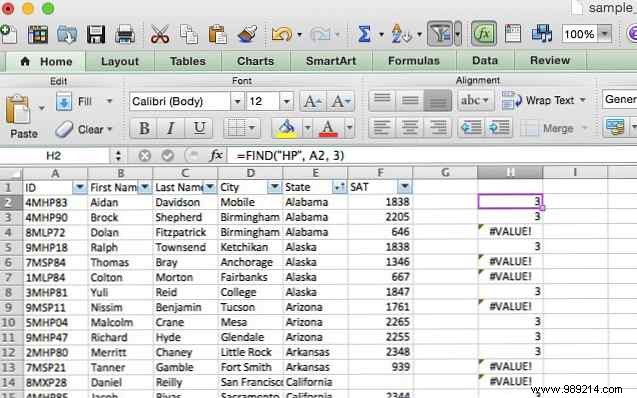Apply the yellow fill color bucket
This screenshot has height=398, width=637.
coord(287,128)
